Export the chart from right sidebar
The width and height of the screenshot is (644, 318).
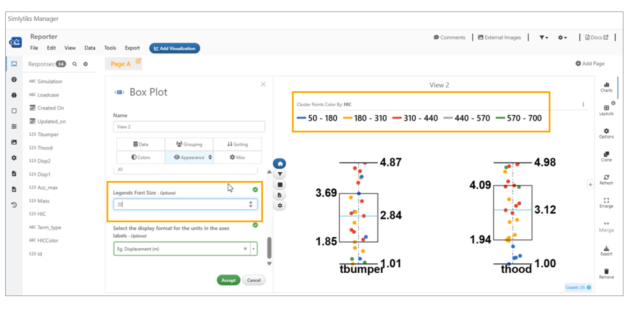click(x=606, y=250)
